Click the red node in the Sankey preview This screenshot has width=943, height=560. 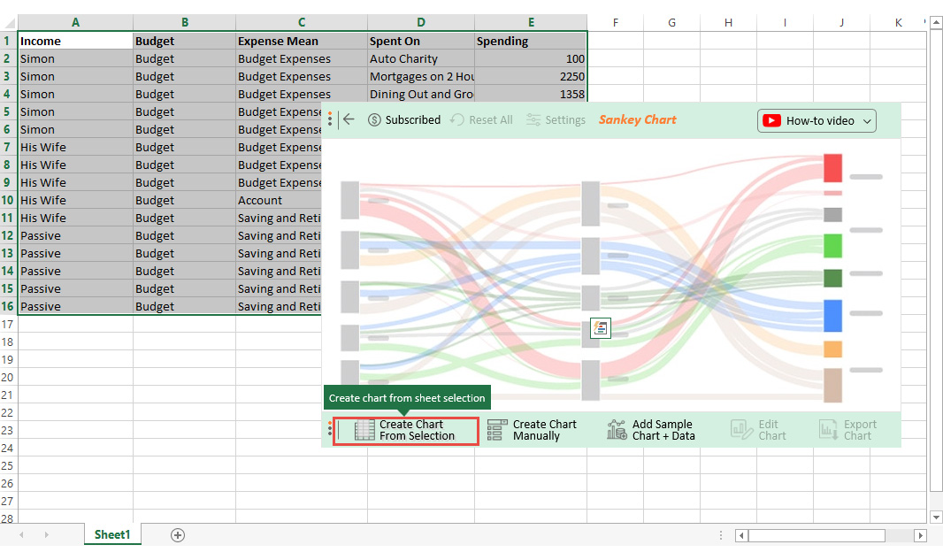tap(832, 167)
